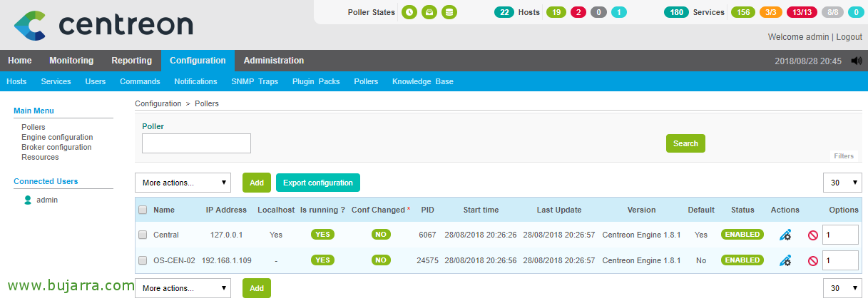
Task: Open the Central poller name link
Action: click(166, 235)
